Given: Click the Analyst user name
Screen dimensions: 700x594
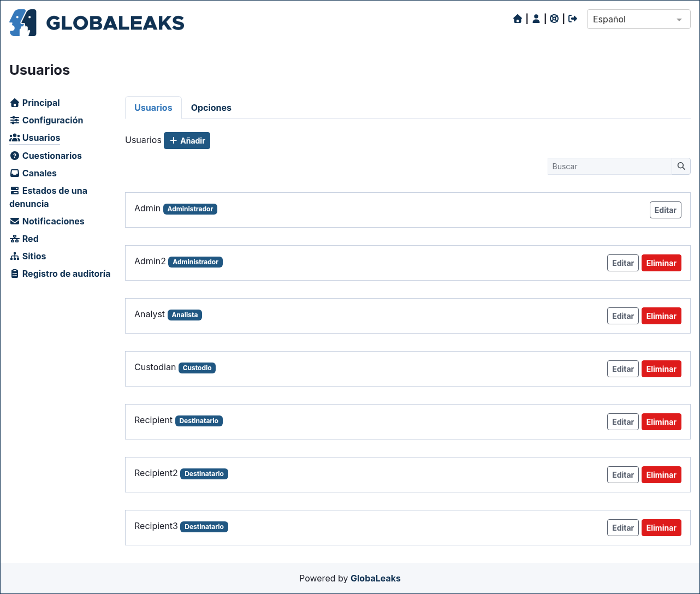Looking at the screenshot, I should 150,314.
